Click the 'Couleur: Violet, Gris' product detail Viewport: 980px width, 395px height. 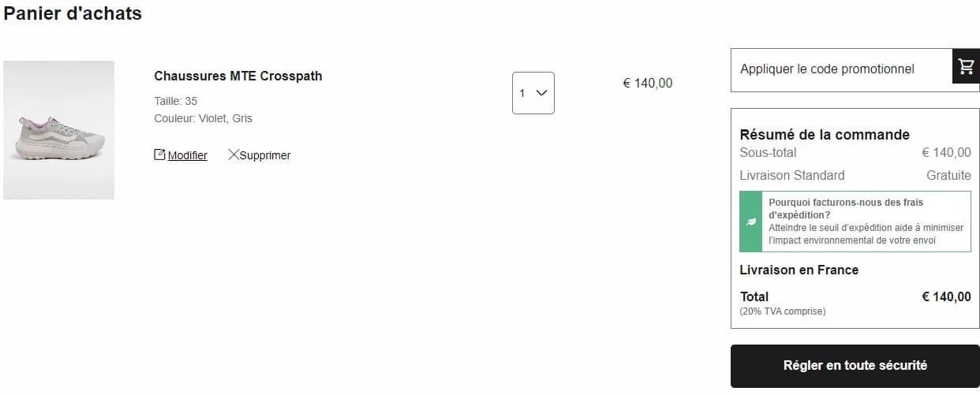click(x=204, y=118)
